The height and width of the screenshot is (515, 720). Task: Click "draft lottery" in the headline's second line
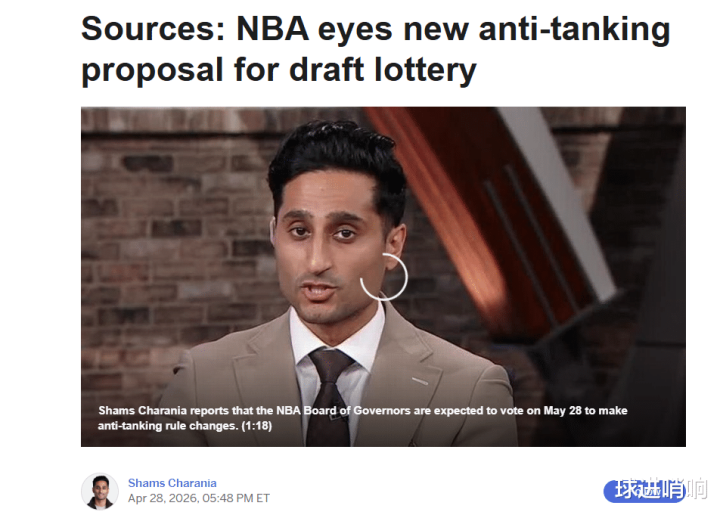pos(383,70)
